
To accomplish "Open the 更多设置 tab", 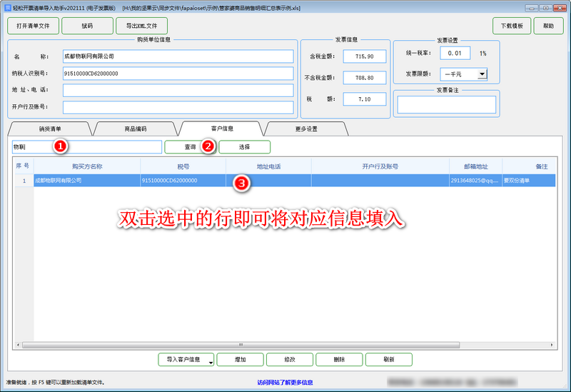I will 306,129.
